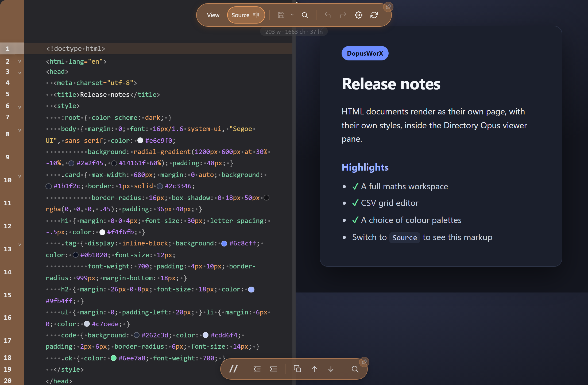The image size is (588, 385).
Task: Open the #6c8cff color swatch
Action: tap(224, 243)
